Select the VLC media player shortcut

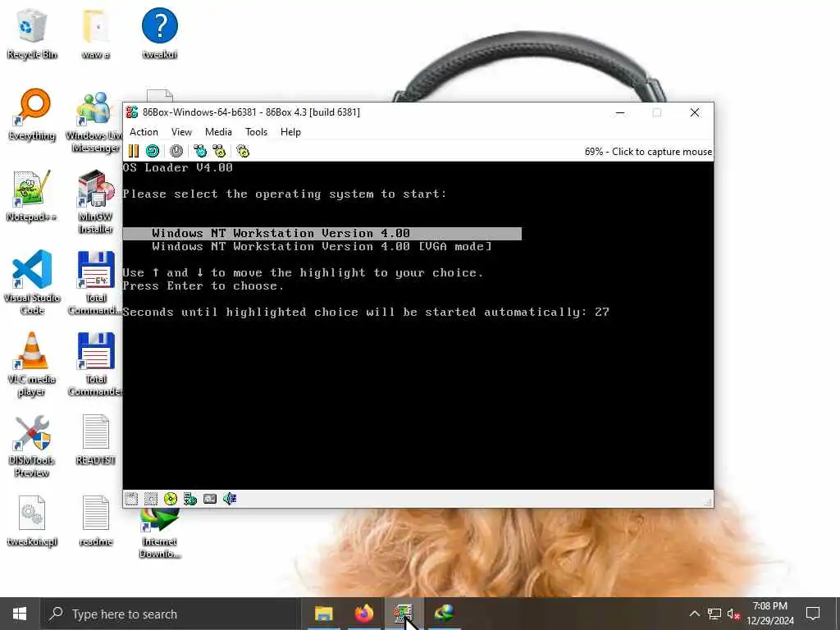[32, 364]
